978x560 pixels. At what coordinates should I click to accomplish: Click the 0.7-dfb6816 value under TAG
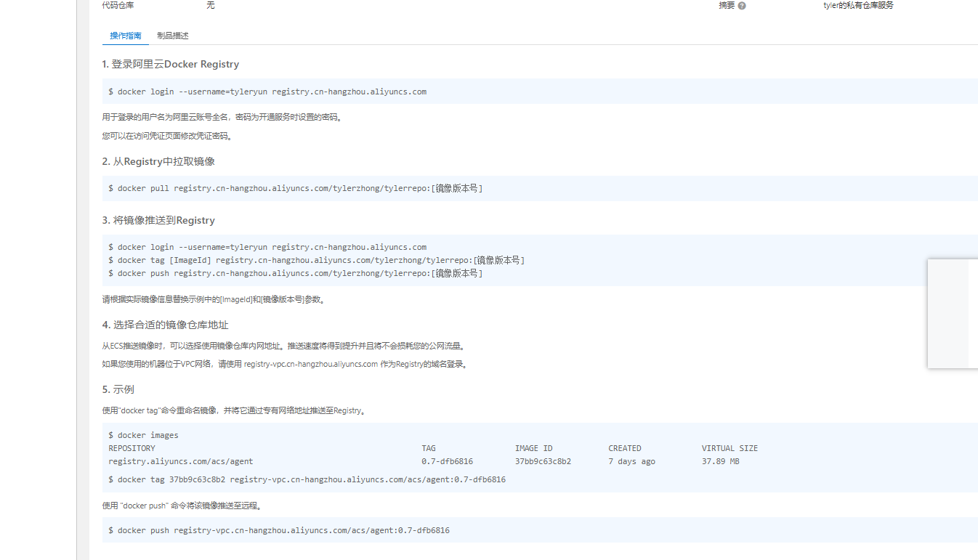448,461
